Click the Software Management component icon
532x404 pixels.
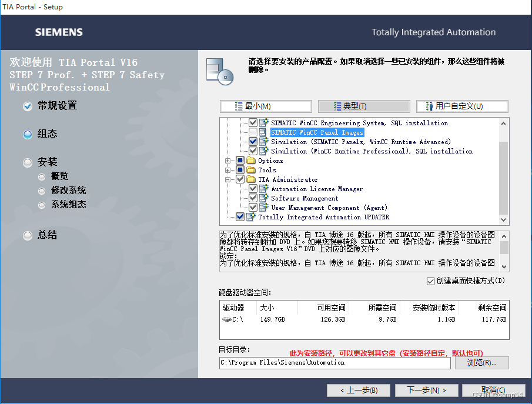[263, 198]
